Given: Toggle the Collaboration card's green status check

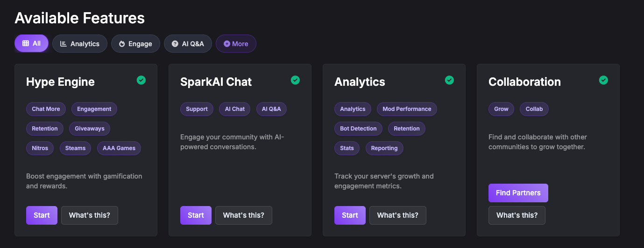Looking at the screenshot, I should [x=603, y=80].
